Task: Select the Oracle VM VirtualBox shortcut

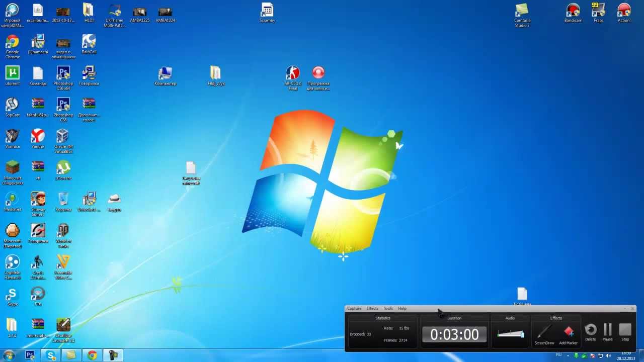Action: point(63,141)
